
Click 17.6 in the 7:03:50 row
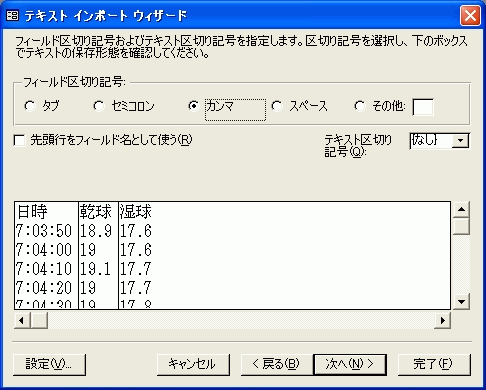coord(136,231)
